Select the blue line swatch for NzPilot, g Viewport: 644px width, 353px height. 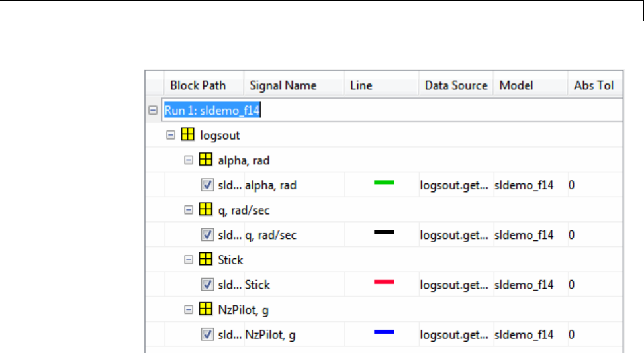tap(384, 332)
